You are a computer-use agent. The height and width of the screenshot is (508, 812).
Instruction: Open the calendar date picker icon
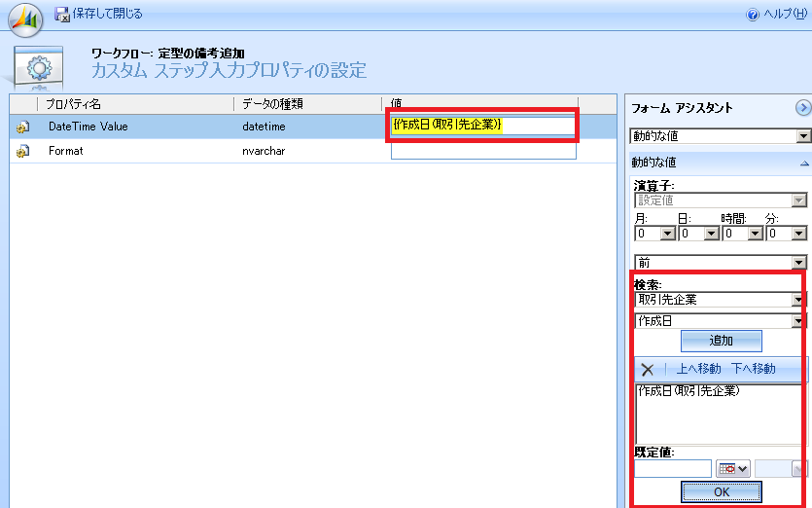[732, 469]
